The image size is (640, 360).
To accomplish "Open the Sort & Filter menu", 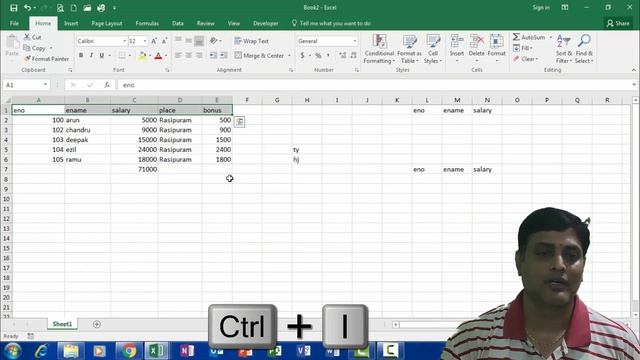I will pos(564,49).
